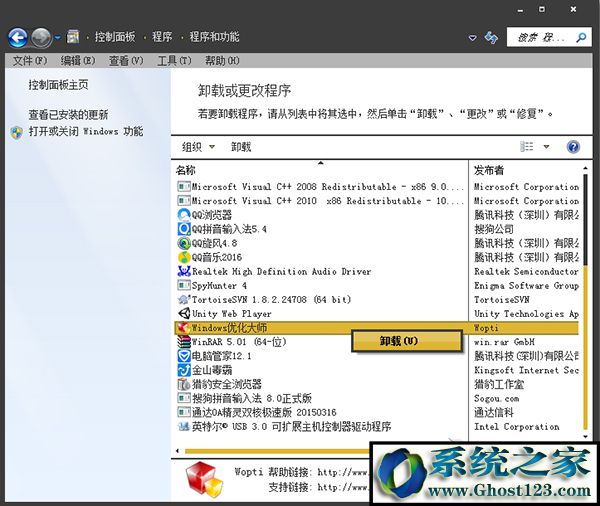Click the 搜狗拼音输入法 8.0正式版 icon
Screen dimensions: 600x506
tap(184, 398)
